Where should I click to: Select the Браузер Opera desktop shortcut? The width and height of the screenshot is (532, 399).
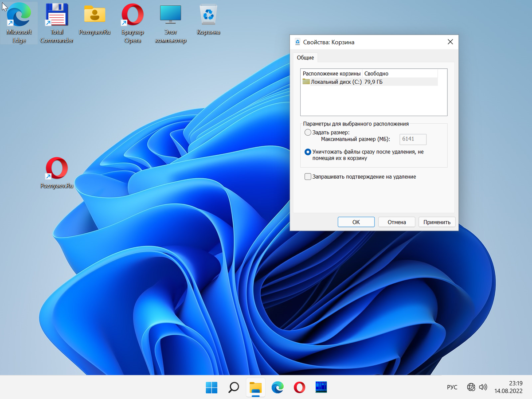tap(133, 23)
